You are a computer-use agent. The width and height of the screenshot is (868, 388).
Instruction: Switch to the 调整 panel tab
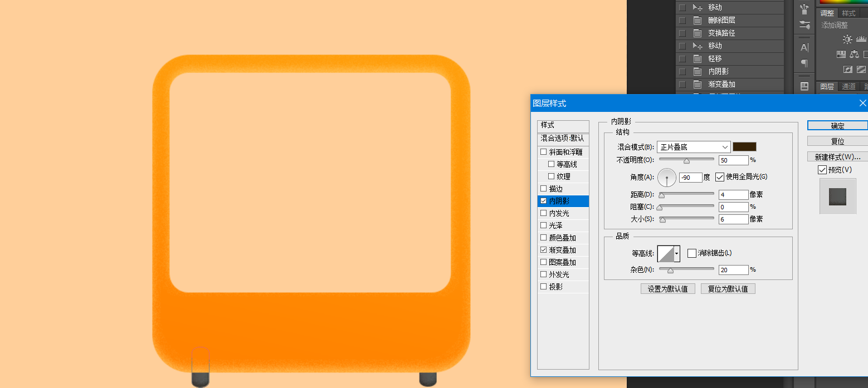tap(827, 13)
